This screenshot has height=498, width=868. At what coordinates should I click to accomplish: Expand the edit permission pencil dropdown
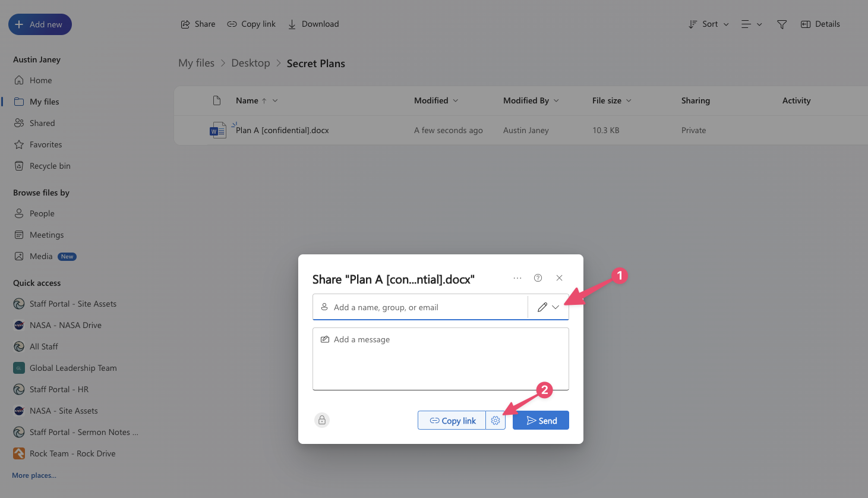tap(548, 307)
